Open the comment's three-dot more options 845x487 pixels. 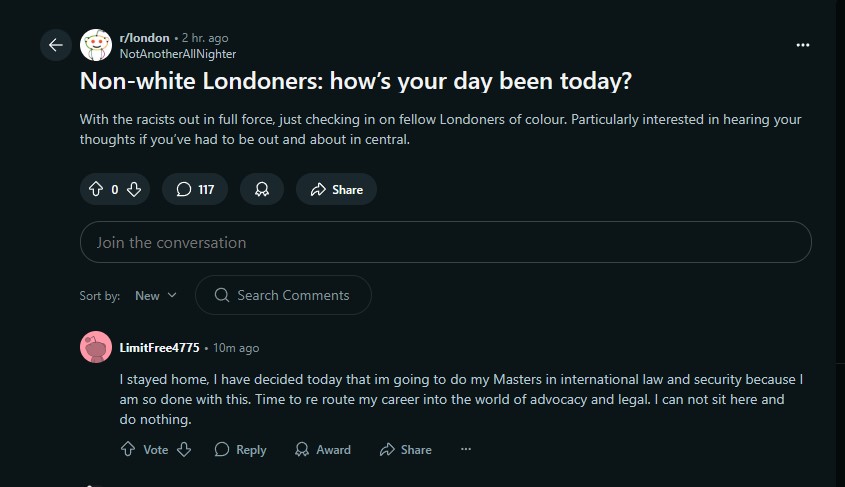coord(466,449)
